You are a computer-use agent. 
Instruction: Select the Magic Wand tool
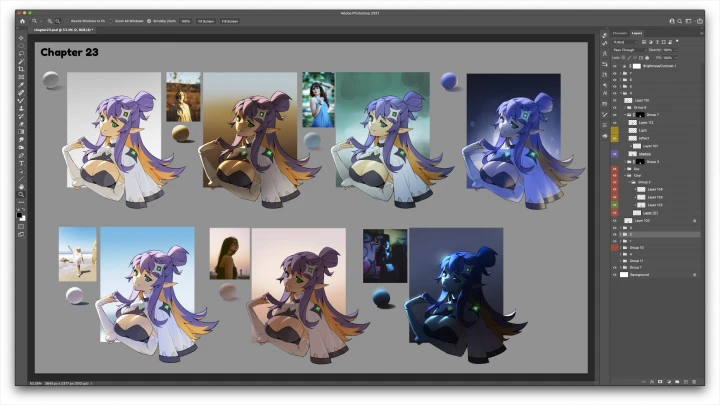[21, 62]
